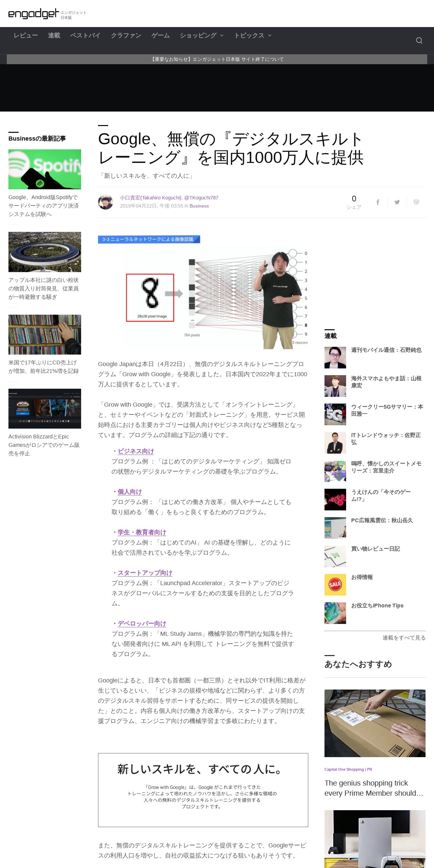
Task: Follow the ビジネス向け link
Action: 136,451
